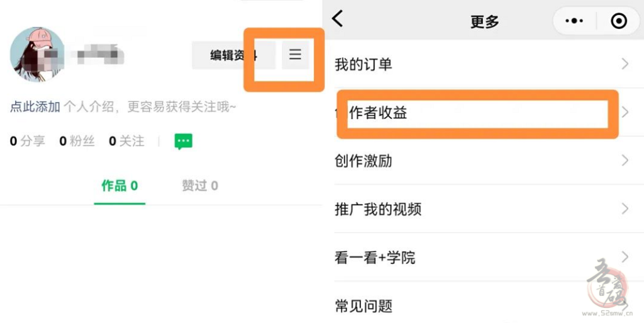Expand chevron beside 创作激励

(625, 161)
